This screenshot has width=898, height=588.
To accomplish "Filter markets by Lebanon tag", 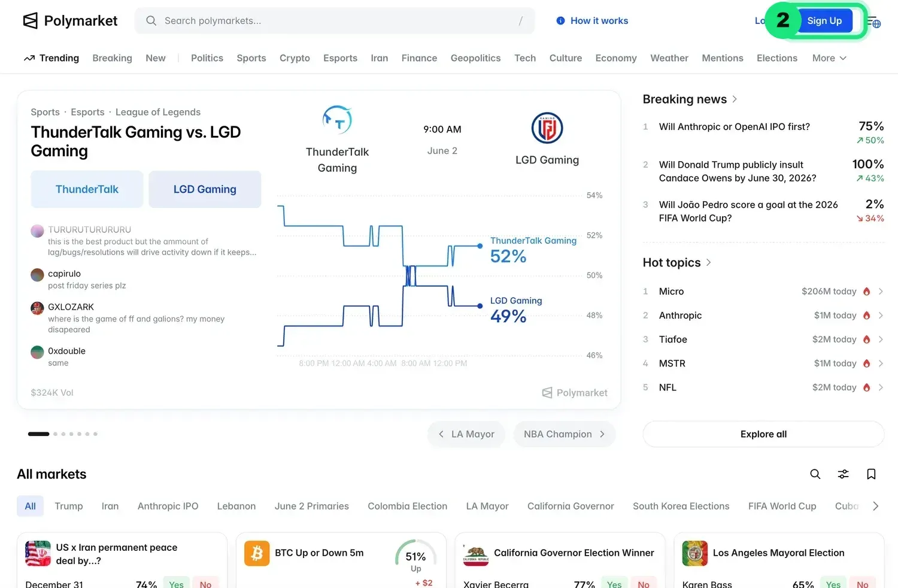I will coord(236,507).
